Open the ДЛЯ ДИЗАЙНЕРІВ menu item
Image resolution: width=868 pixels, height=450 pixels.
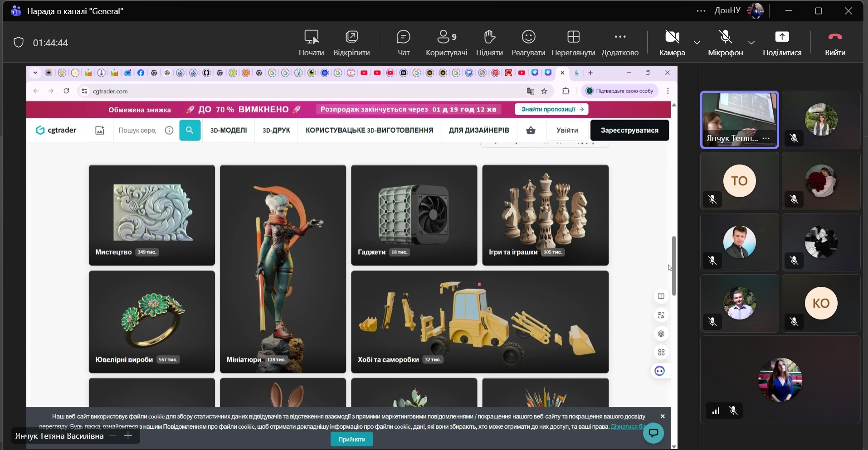[479, 131]
